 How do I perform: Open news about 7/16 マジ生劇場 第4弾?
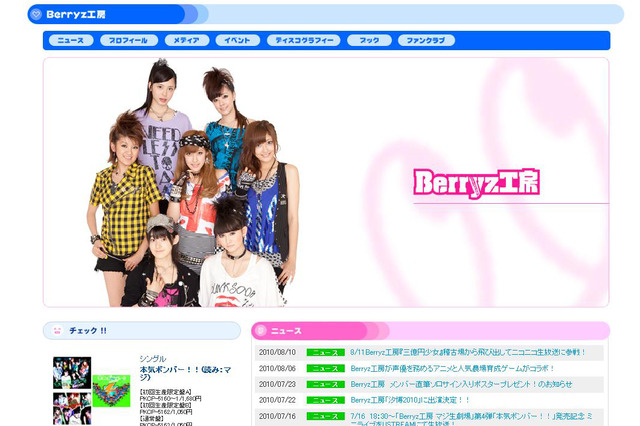(471, 419)
